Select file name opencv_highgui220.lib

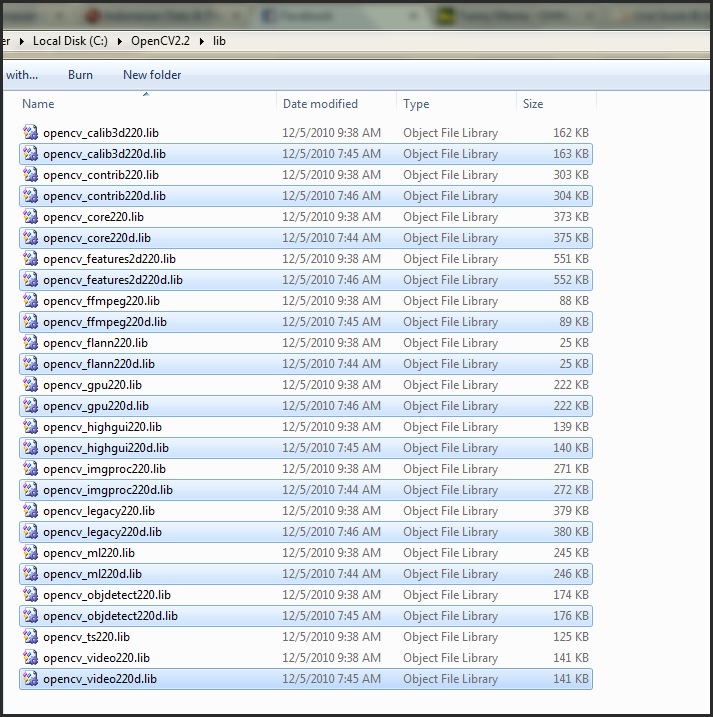(102, 427)
